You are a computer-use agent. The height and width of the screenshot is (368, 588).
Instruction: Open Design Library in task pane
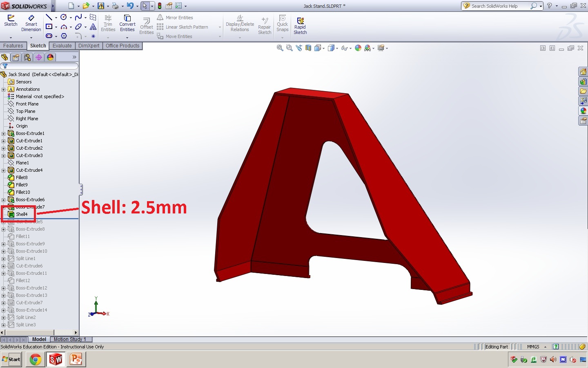(583, 81)
